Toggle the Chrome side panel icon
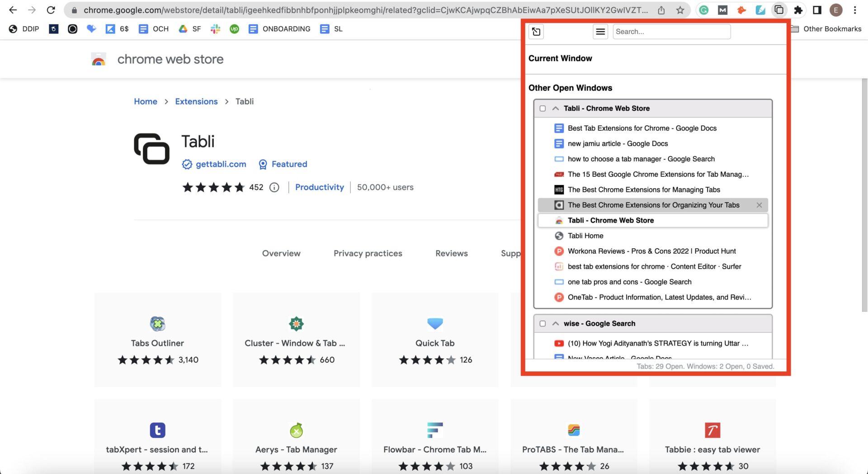Viewport: 868px width, 474px height. coord(817,10)
